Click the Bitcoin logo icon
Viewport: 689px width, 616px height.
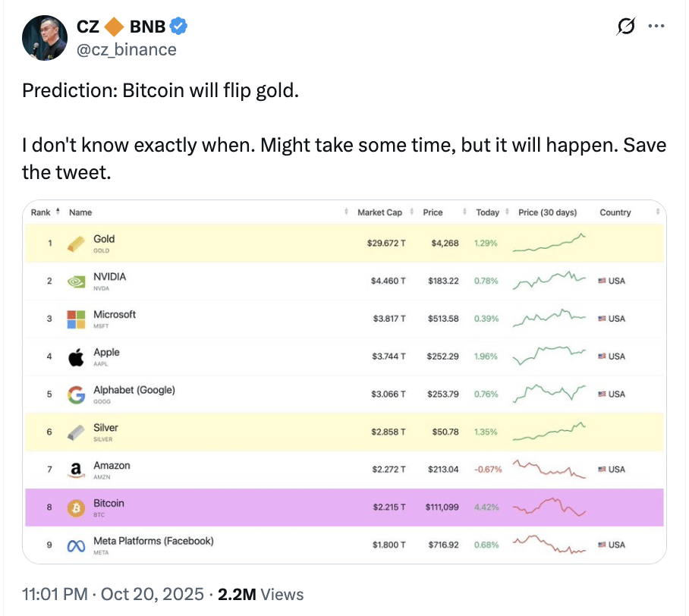(76, 508)
